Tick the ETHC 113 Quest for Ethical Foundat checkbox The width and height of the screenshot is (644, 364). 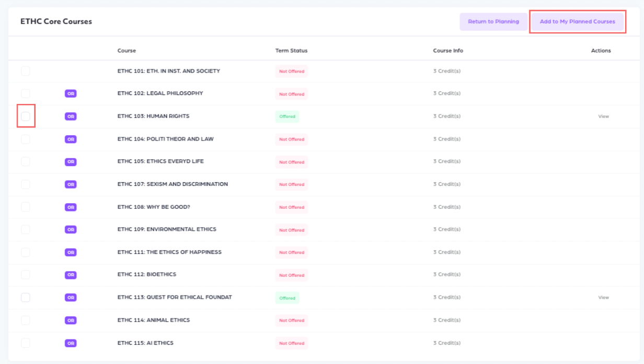tap(26, 297)
